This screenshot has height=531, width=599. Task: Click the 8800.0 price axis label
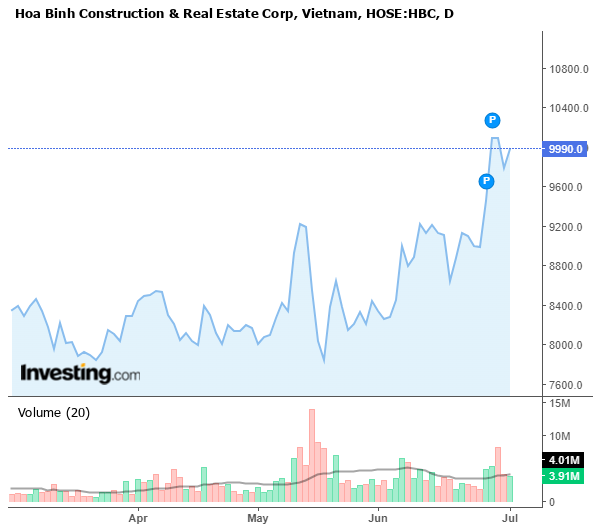tap(565, 266)
